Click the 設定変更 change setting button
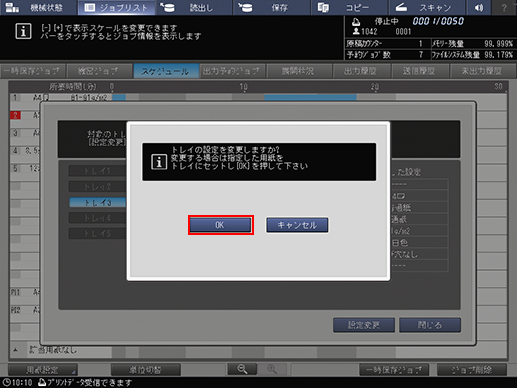 [x=364, y=325]
